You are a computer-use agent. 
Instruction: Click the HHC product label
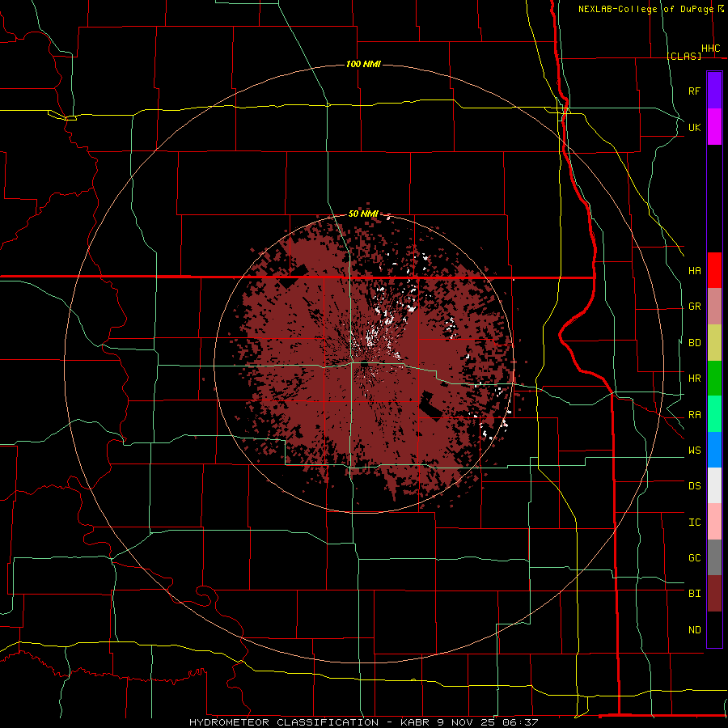click(711, 49)
